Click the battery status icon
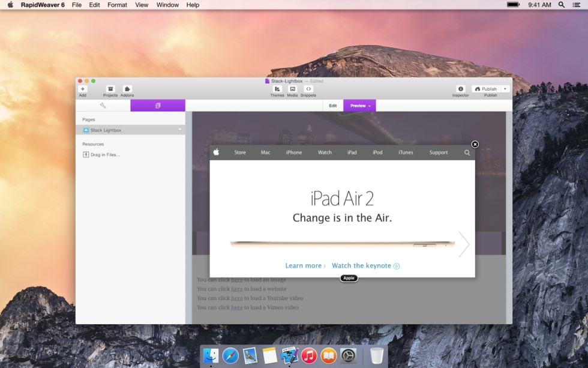Screen dimensions: 588x368 coord(514,5)
